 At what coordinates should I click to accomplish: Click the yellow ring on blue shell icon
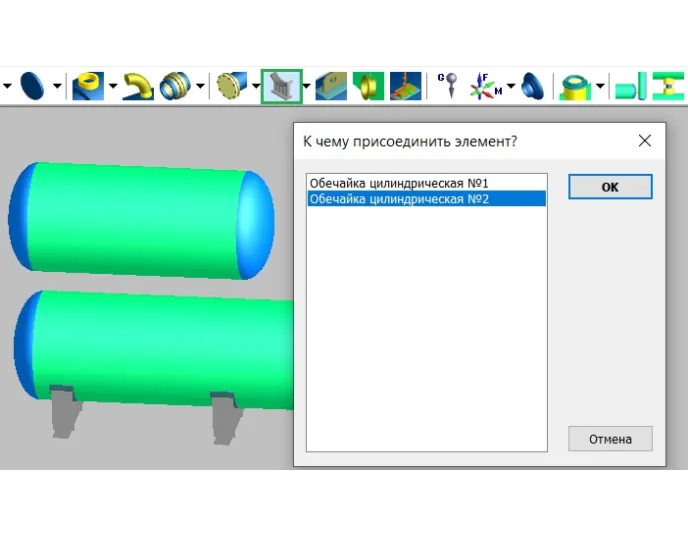[x=88, y=86]
